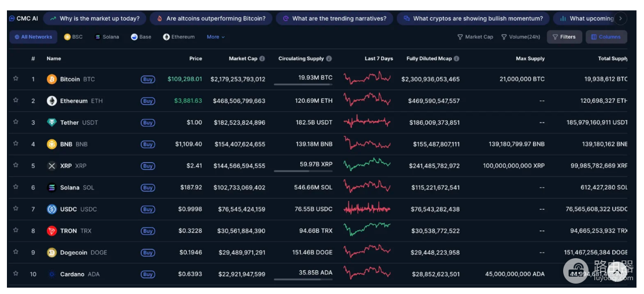Toggle the watchlist star for Cardano

[16, 273]
